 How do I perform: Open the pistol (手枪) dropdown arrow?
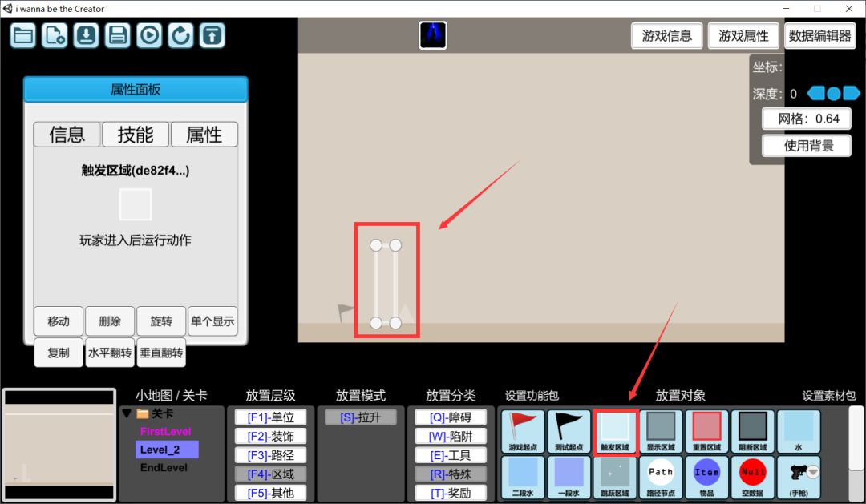[x=811, y=472]
